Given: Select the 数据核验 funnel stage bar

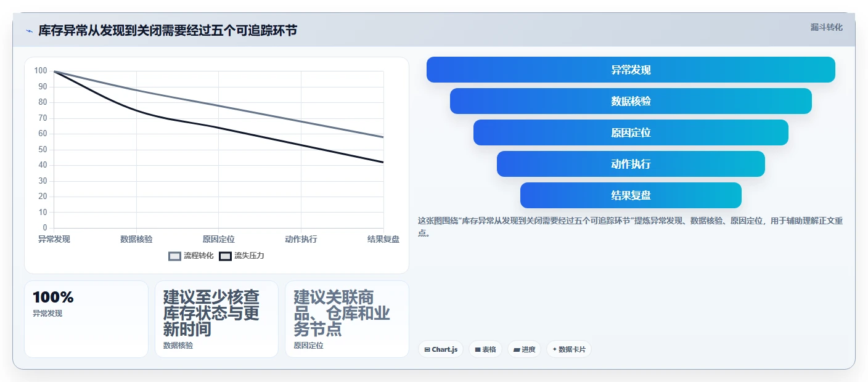Looking at the screenshot, I should pyautogui.click(x=631, y=101).
